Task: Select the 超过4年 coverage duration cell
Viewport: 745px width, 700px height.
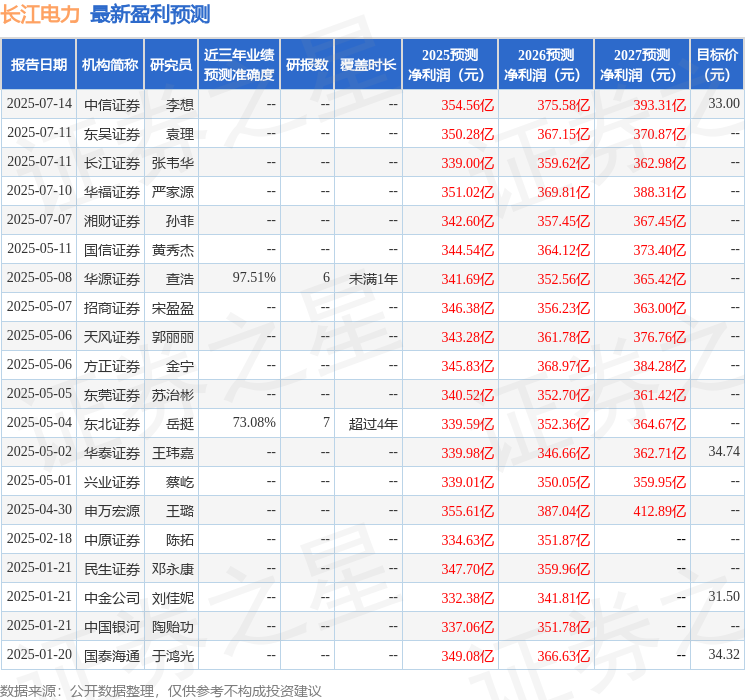Action: (373, 423)
